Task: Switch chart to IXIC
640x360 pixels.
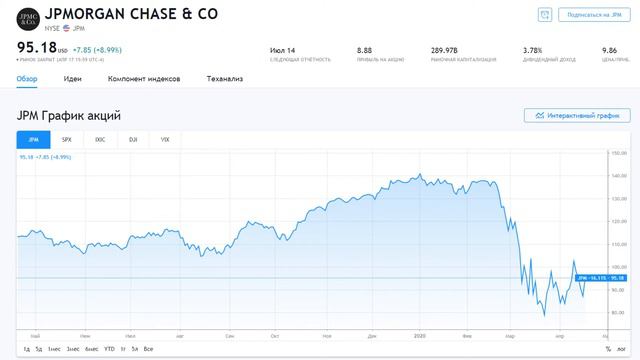Action: click(x=100, y=140)
